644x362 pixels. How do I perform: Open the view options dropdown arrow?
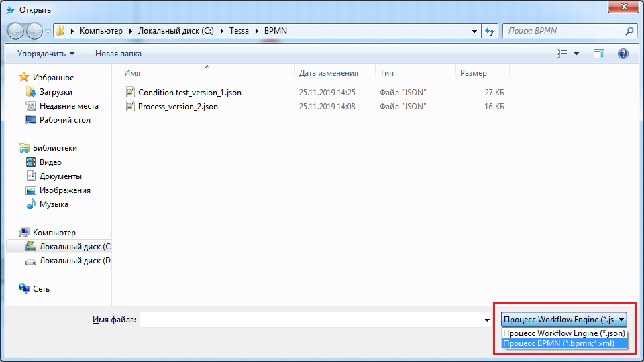576,54
